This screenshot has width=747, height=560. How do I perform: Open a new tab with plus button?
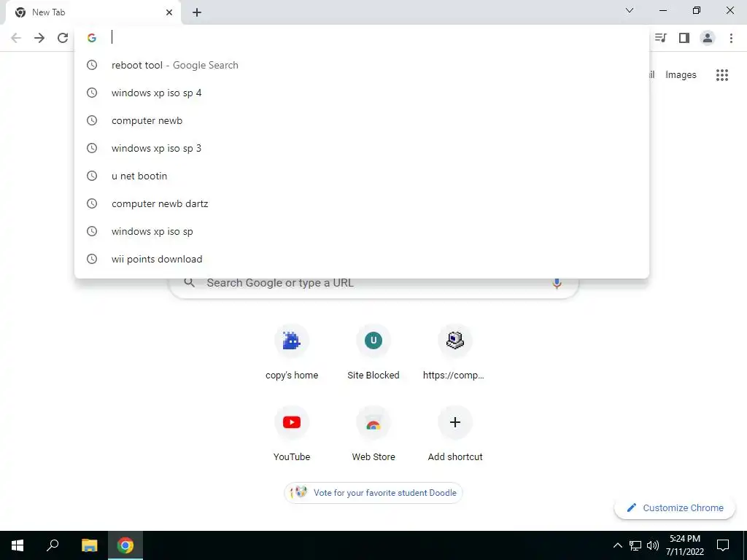[197, 12]
